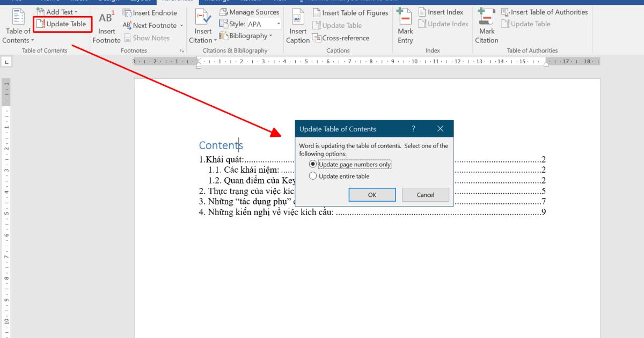Click Update Table in Table of Contents group
This screenshot has height=338, width=644.
tap(62, 24)
